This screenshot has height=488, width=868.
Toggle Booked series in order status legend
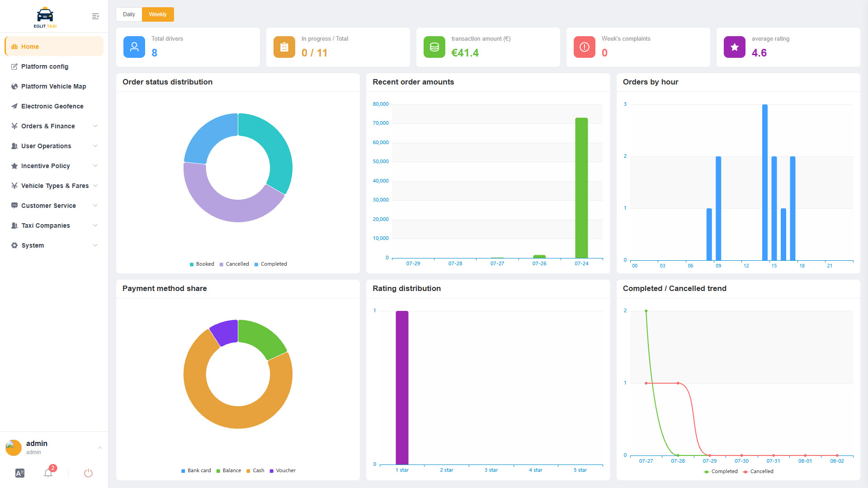pyautogui.click(x=202, y=264)
